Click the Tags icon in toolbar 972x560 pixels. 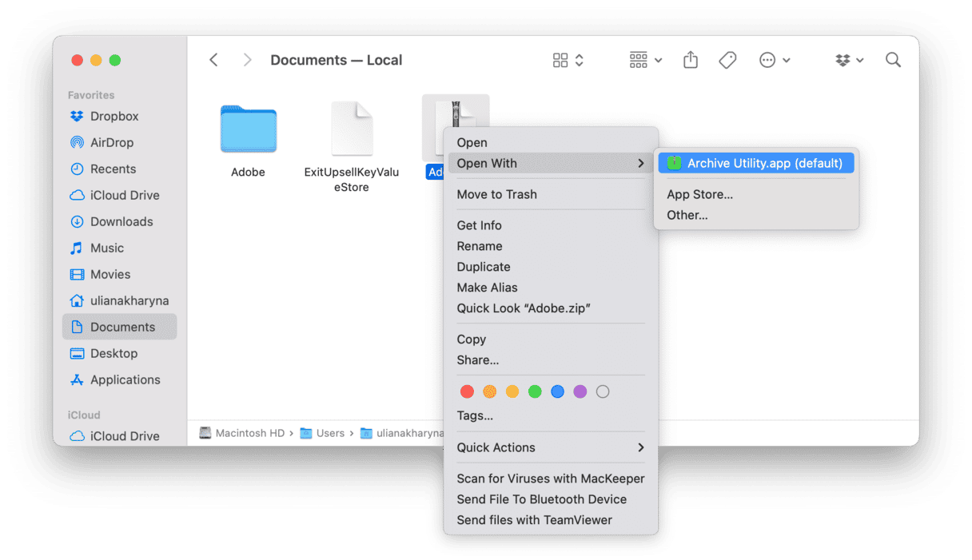click(x=727, y=60)
